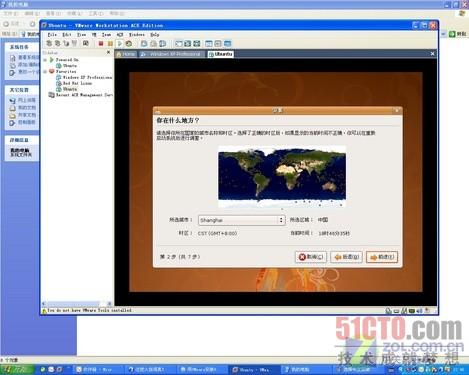
Task: Close the Sidebar panel with its X
Action: pos(108,52)
